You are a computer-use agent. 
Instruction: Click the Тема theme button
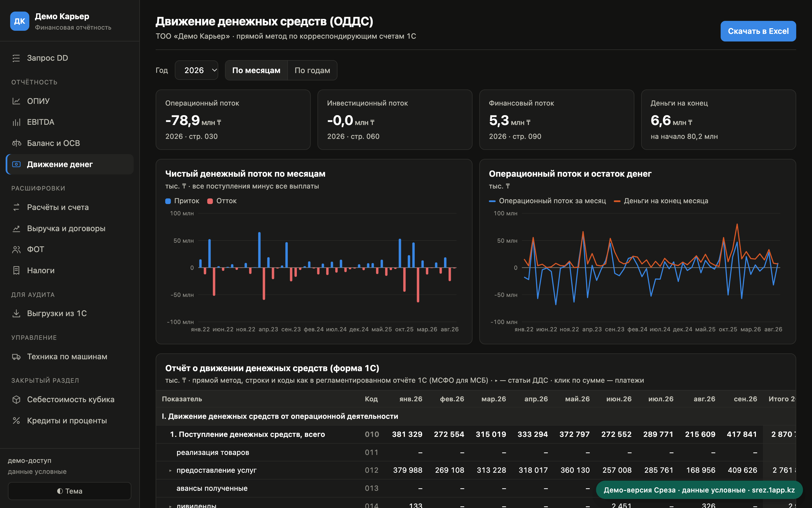69,491
